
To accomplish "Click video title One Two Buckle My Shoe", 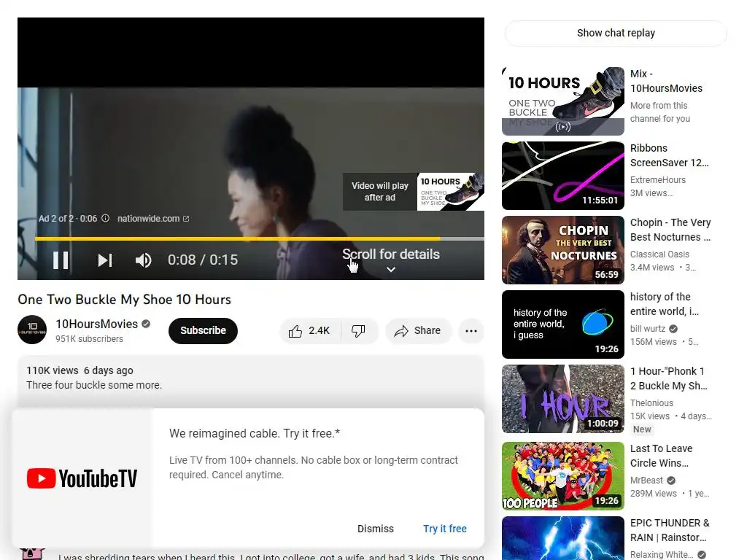I will [124, 300].
